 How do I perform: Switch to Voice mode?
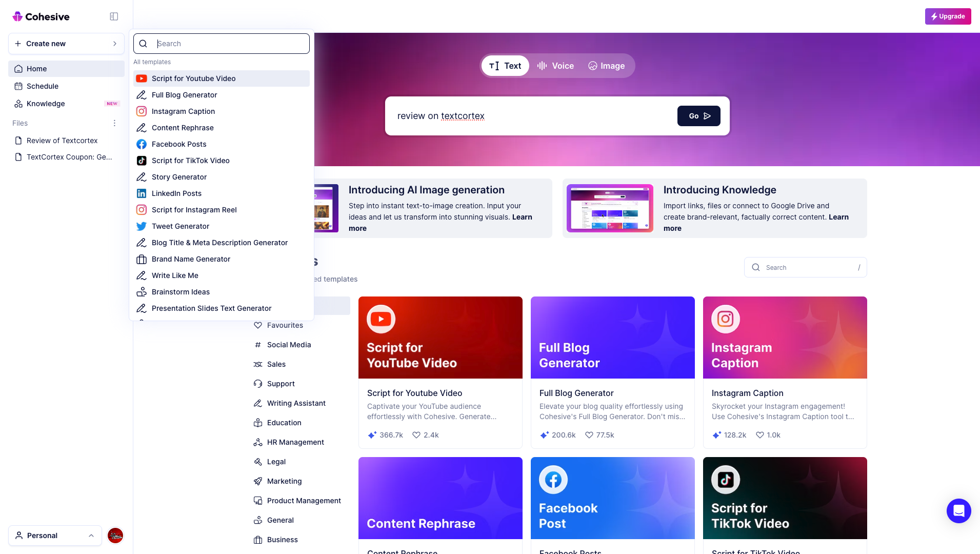pyautogui.click(x=555, y=66)
